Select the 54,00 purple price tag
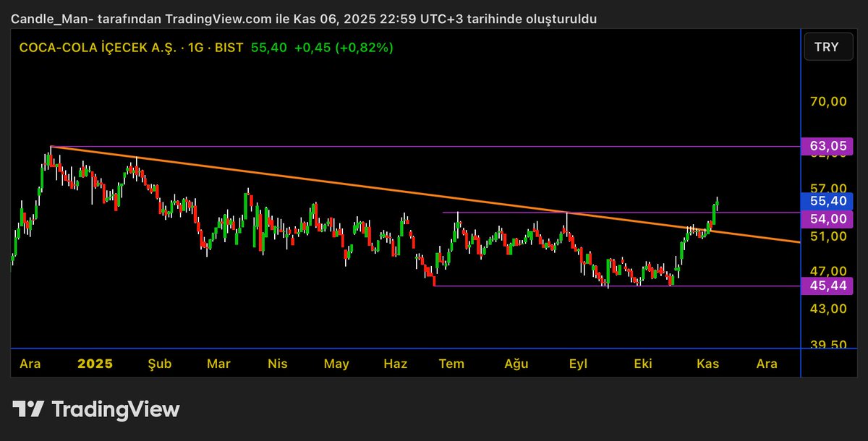The height and width of the screenshot is (441, 868). (x=826, y=219)
